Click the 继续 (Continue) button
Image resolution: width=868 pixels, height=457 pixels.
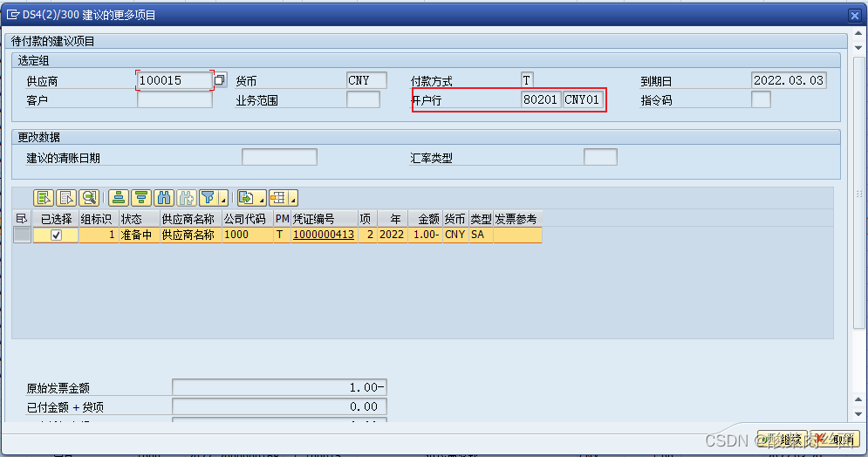(783, 440)
